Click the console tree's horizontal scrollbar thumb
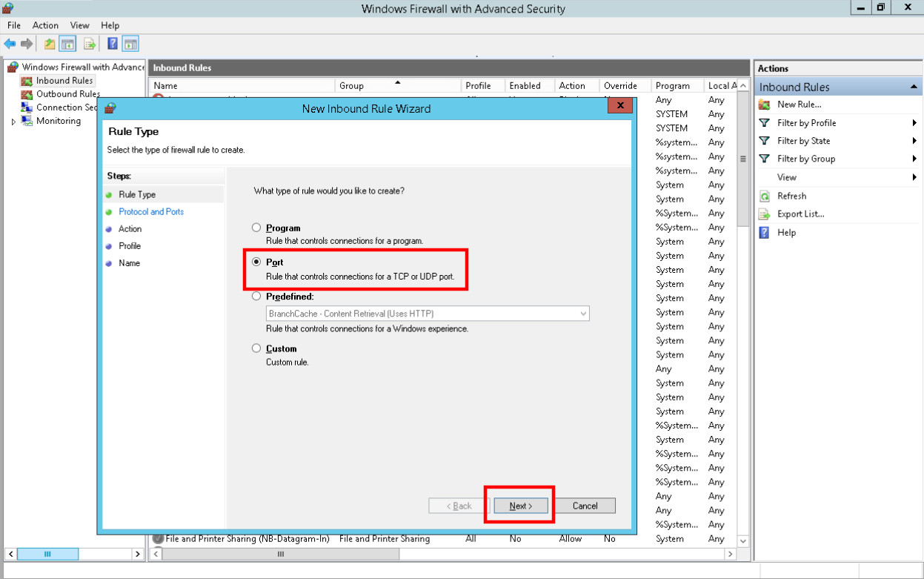This screenshot has height=579, width=924. click(x=47, y=554)
